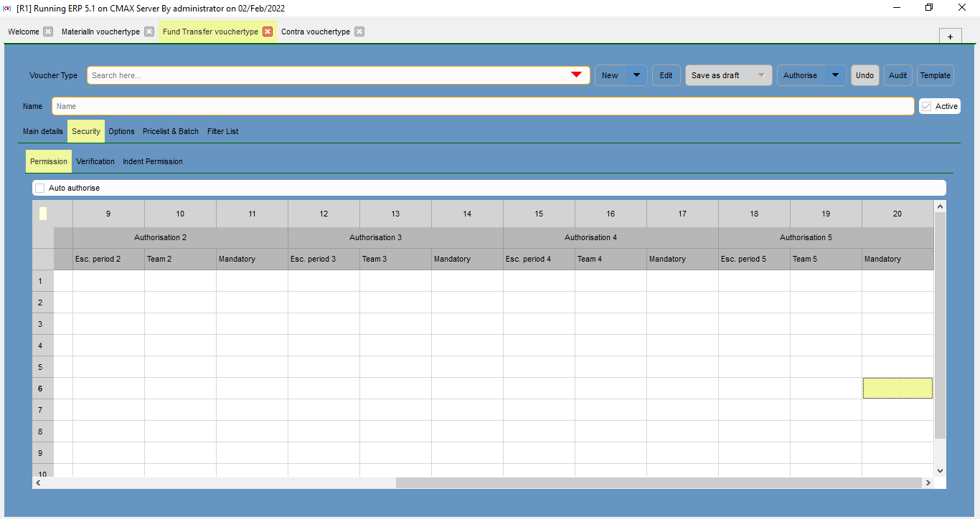Select row header 3 in grid
This screenshot has height=519, width=980.
pos(43,324)
